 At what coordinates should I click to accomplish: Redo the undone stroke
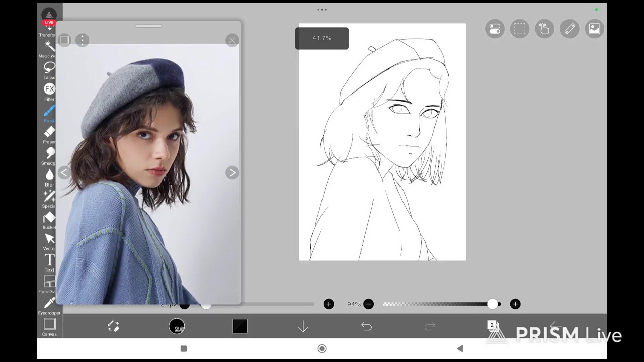(430, 327)
